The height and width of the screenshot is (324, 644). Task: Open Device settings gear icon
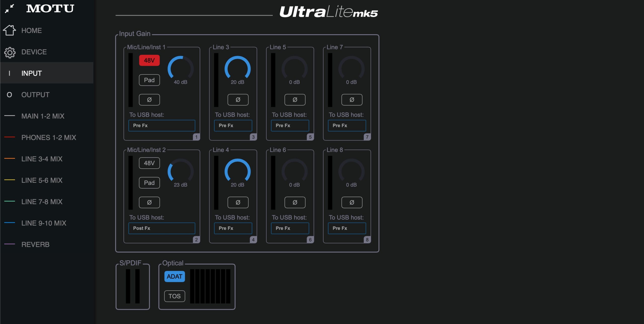click(x=10, y=52)
